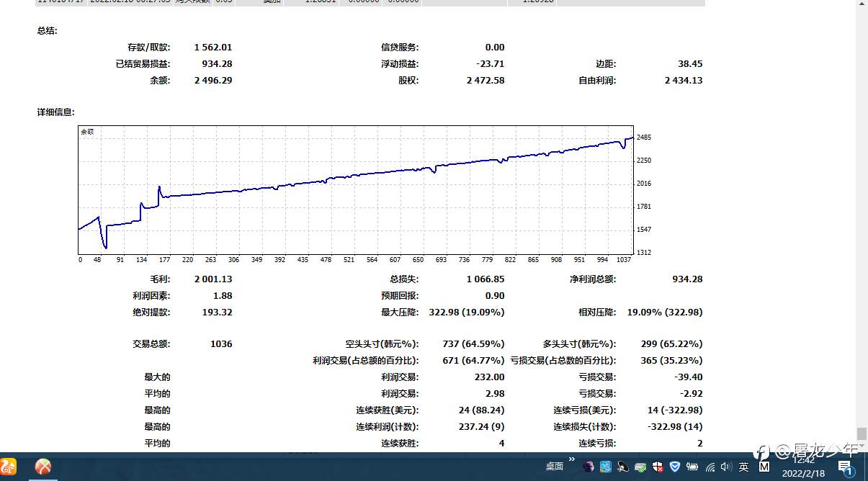The width and height of the screenshot is (868, 481).
Task: Open Wi-Fi networks from system tray
Action: (710, 467)
